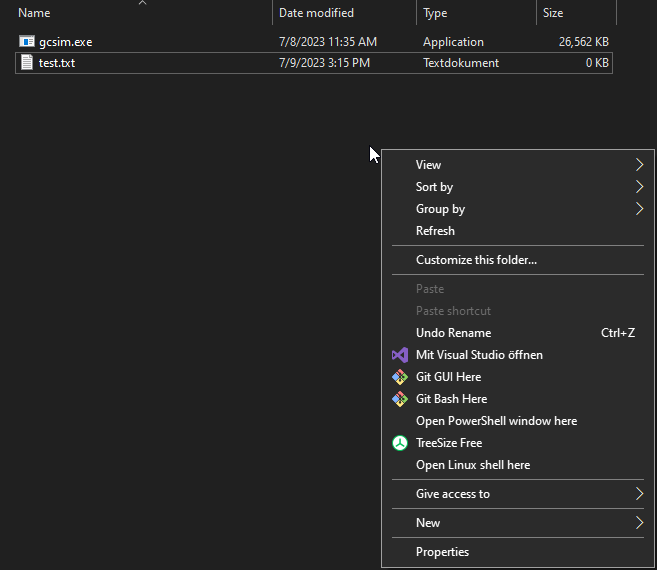Screen dimensions: 657x570
Task: Click the Size column header
Action: tap(553, 13)
